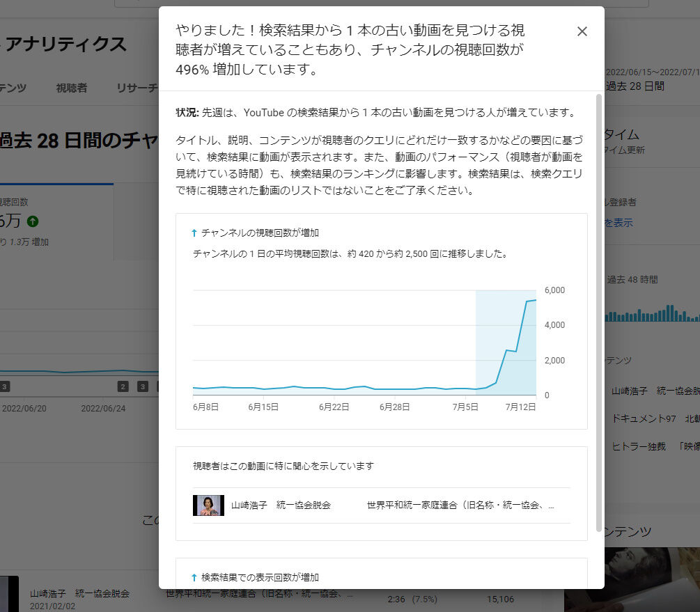This screenshot has width=700, height=612.
Task: Click the highlighted spike region of the views chart
Action: point(506,343)
